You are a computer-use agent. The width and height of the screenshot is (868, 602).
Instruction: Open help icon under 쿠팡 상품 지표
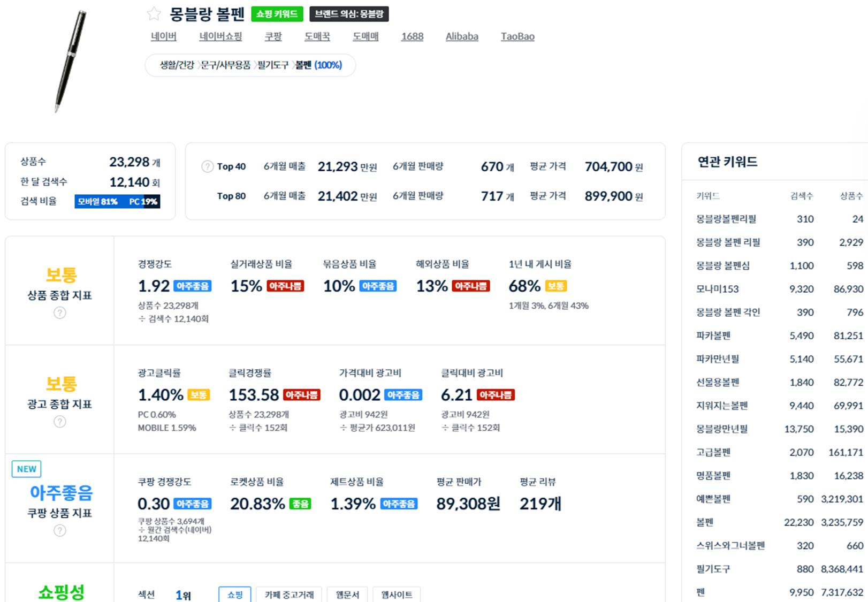60,530
